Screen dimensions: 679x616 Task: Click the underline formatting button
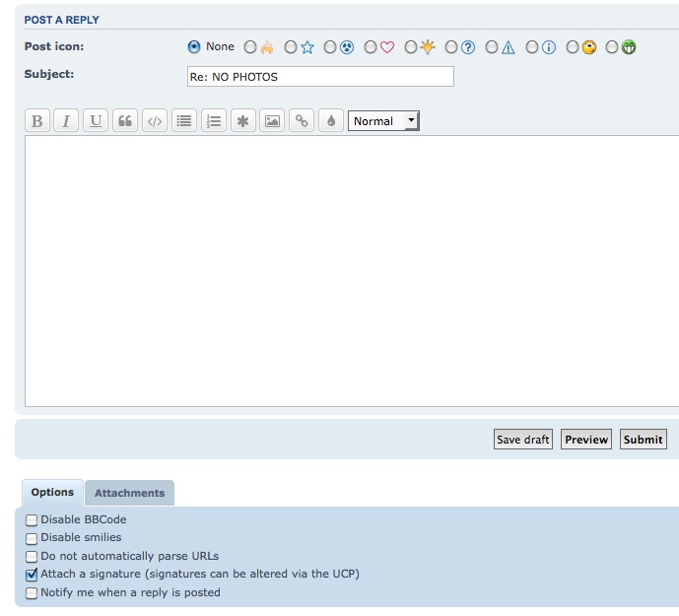click(96, 121)
